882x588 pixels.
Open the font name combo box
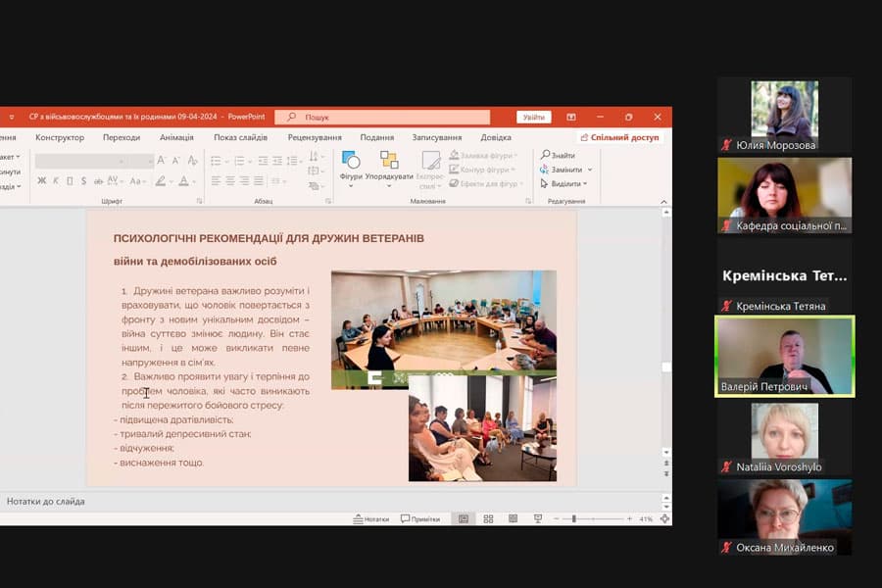pyautogui.click(x=94, y=161)
